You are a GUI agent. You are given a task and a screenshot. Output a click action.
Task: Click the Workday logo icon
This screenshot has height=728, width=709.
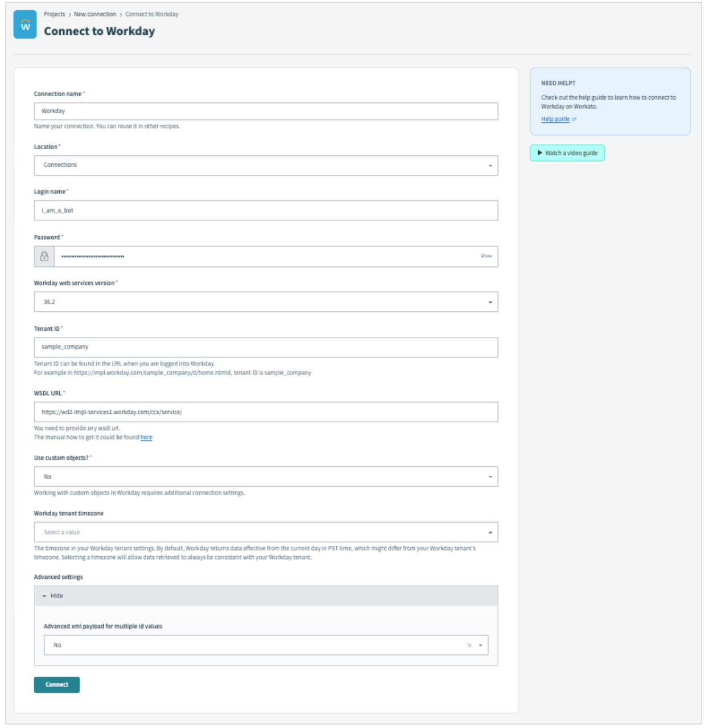25,24
